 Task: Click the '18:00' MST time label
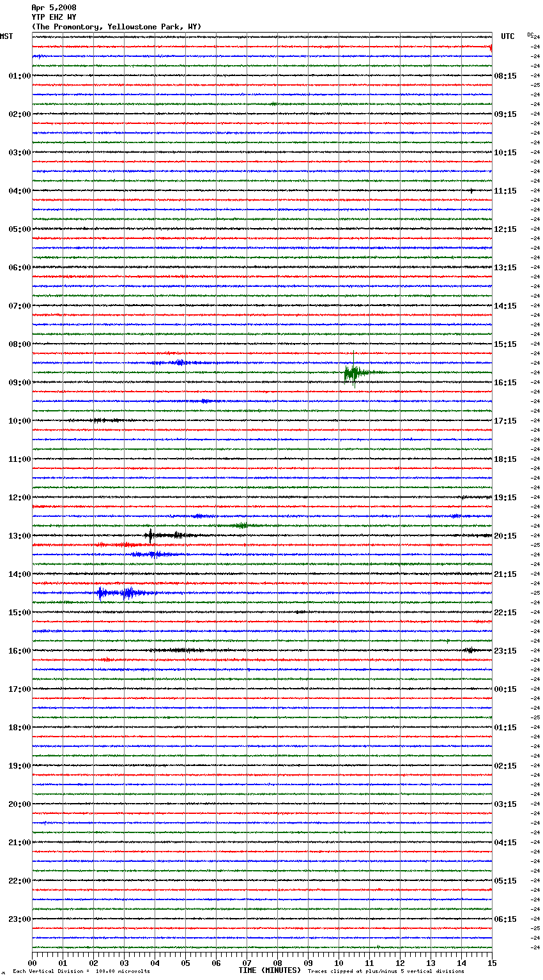click(x=20, y=728)
